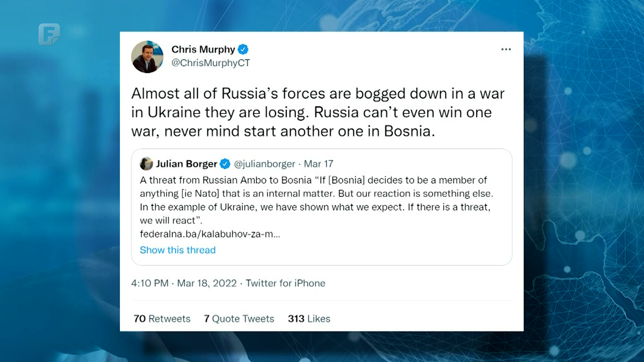Click Chris Murphy's verified badge
The height and width of the screenshot is (362, 644).
(x=243, y=49)
